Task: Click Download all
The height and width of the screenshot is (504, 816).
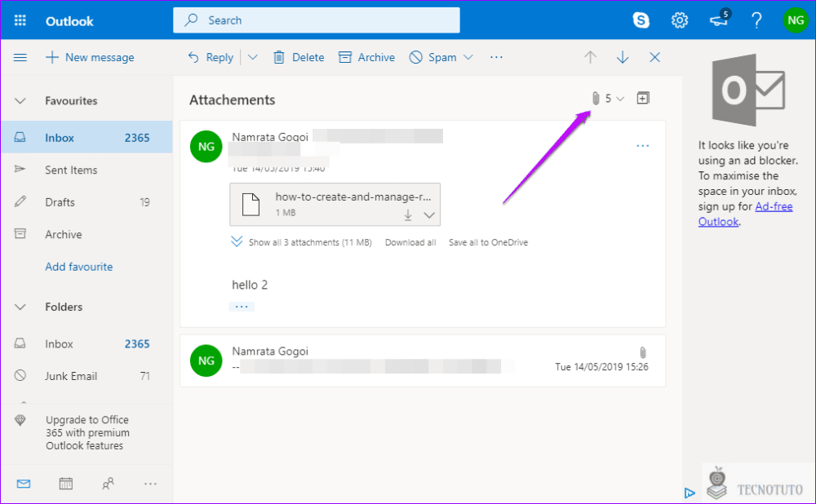Action: (410, 242)
